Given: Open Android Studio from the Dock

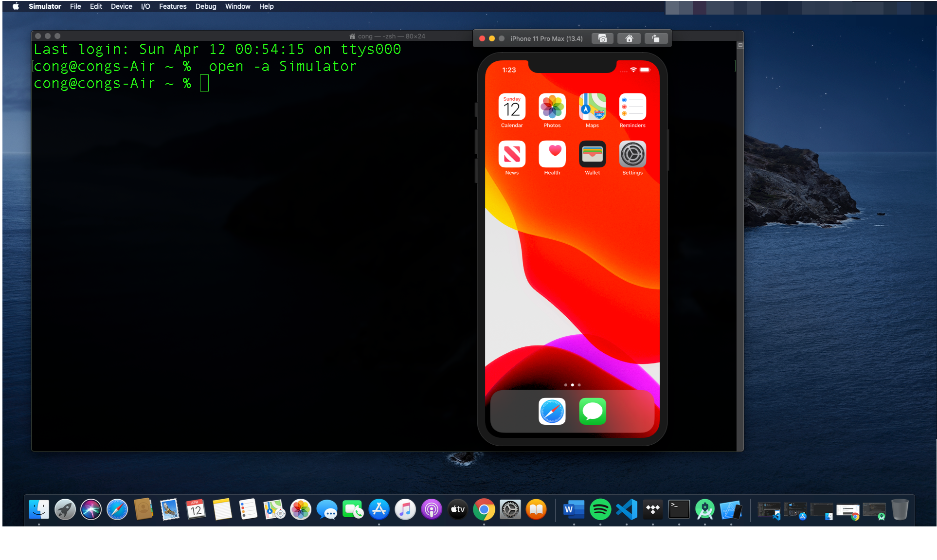Looking at the screenshot, I should 705,510.
